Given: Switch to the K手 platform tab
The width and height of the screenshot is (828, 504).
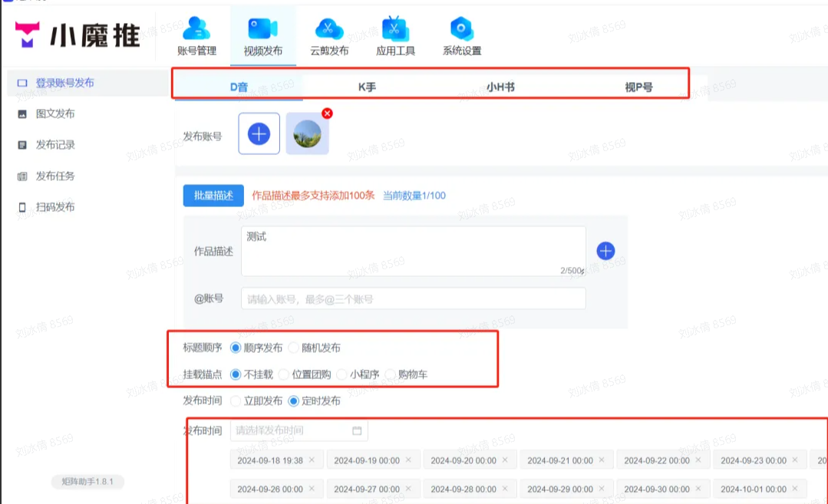Looking at the screenshot, I should click(x=367, y=87).
